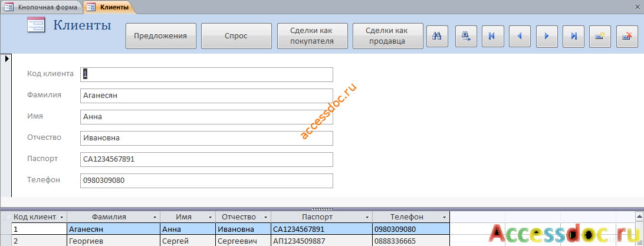644x246 pixels.
Task: Select the datasheet cell АП1234509887
Action: tap(321, 241)
